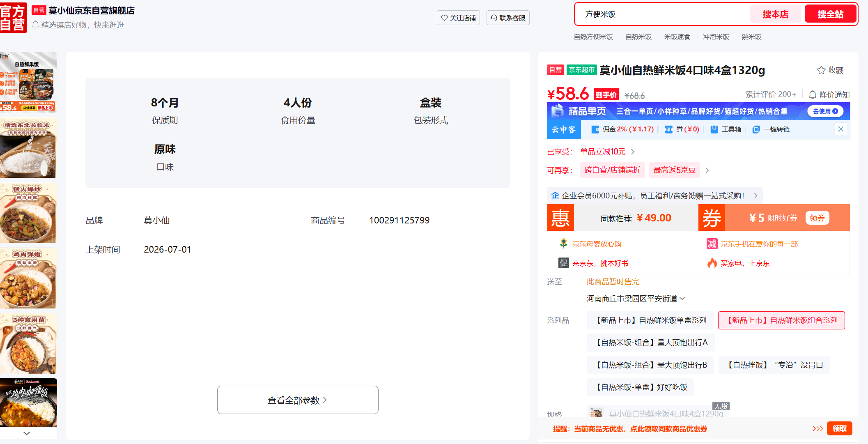Click the red 领取 button
868x444 pixels.
(839, 429)
